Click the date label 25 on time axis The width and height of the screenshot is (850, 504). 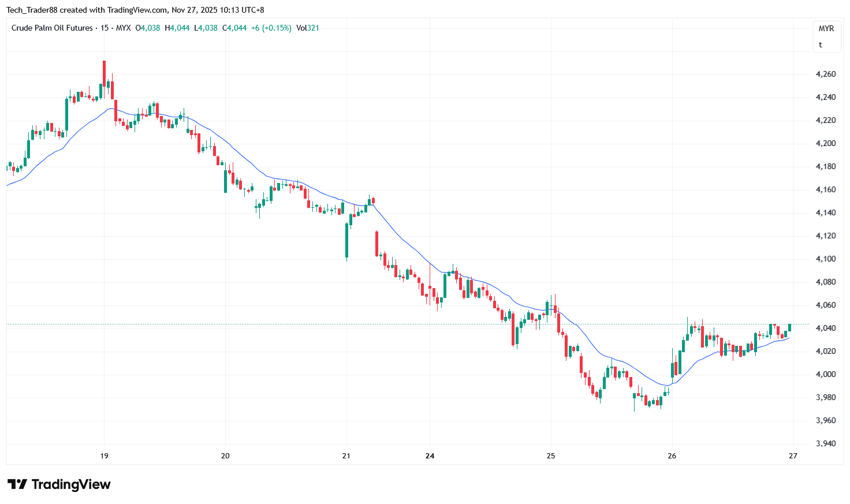(x=551, y=456)
